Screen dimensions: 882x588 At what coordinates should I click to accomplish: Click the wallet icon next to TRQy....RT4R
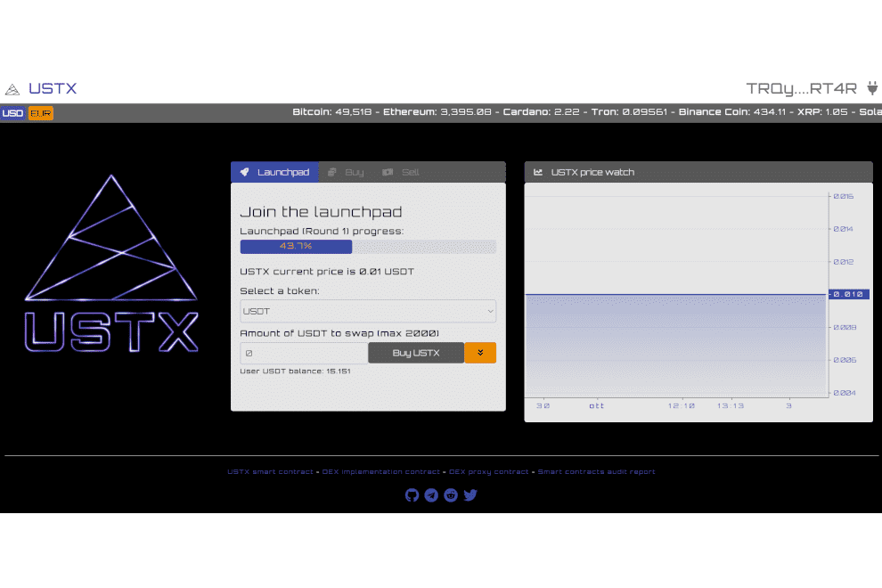[x=871, y=88]
